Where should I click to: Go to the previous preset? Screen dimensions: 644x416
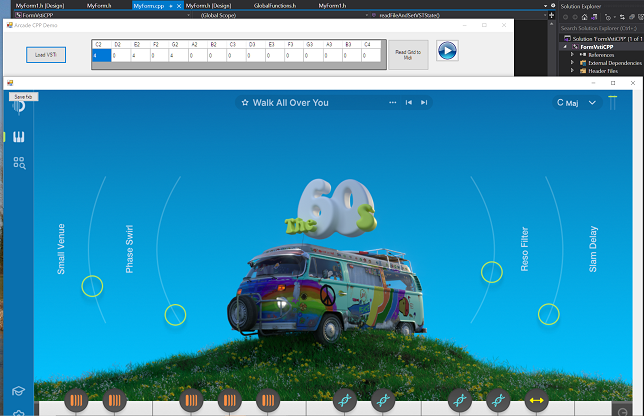(409, 103)
